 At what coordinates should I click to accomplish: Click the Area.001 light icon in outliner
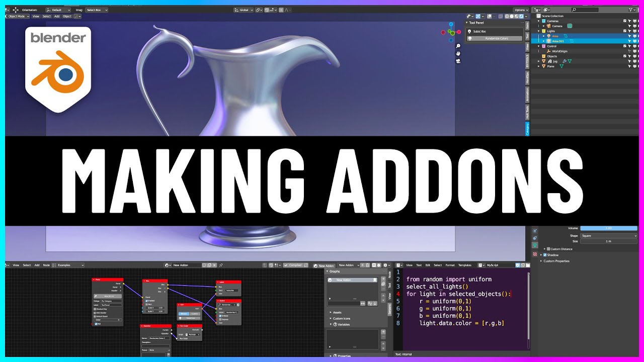549,41
